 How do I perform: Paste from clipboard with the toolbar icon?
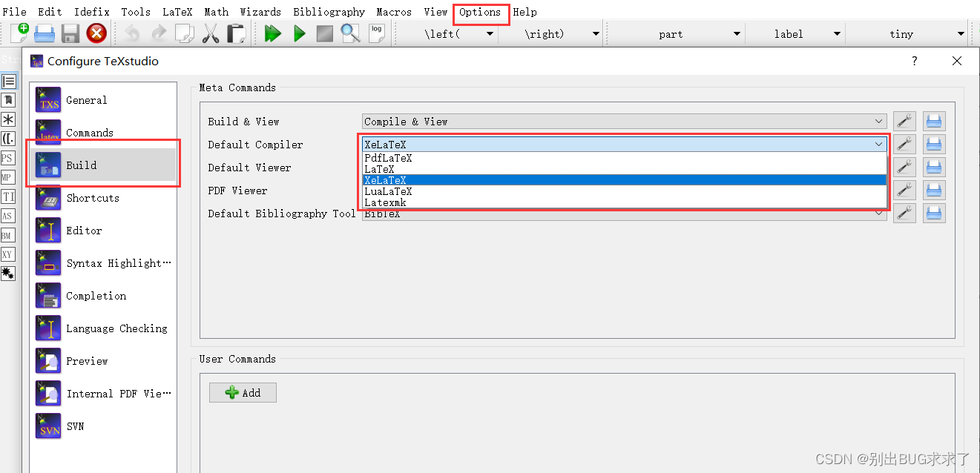[x=236, y=33]
